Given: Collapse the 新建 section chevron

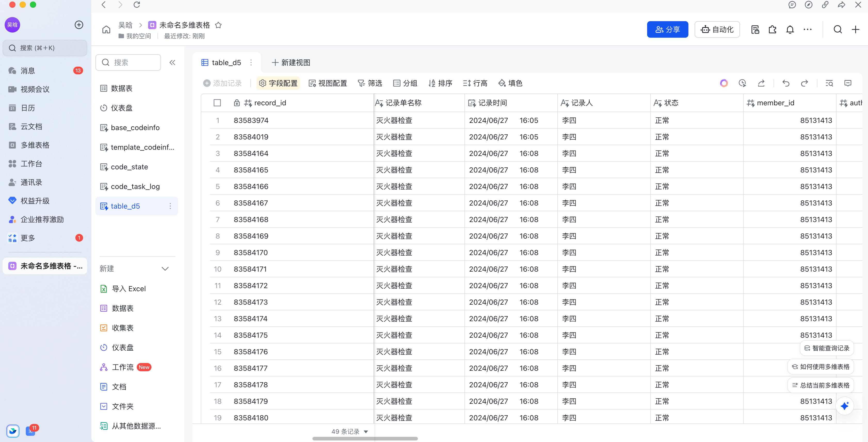Looking at the screenshot, I should pyautogui.click(x=165, y=269).
